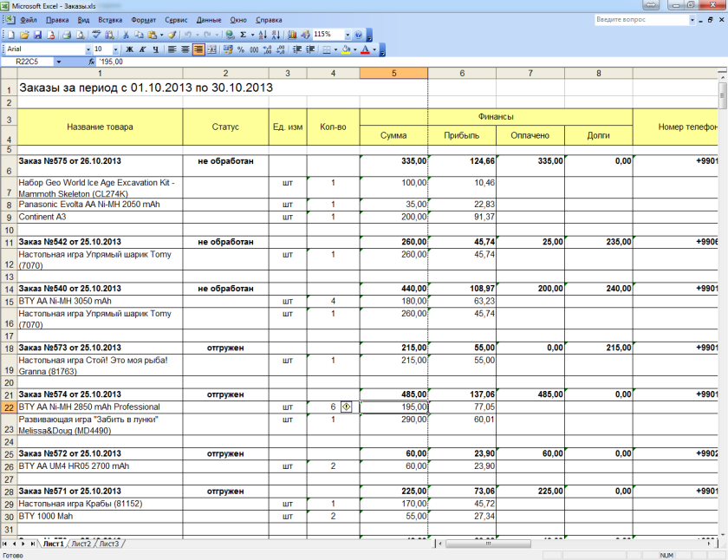Click the column 5 header

click(x=393, y=73)
